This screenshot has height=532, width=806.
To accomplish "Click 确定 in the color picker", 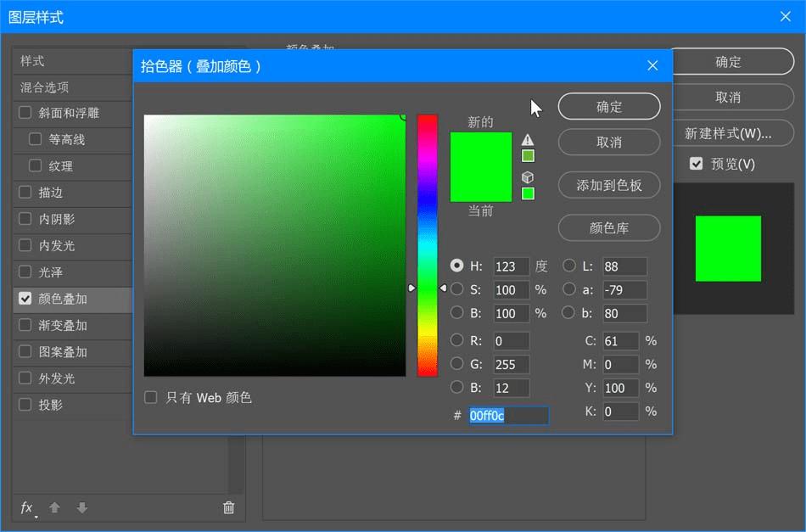I will click(609, 107).
